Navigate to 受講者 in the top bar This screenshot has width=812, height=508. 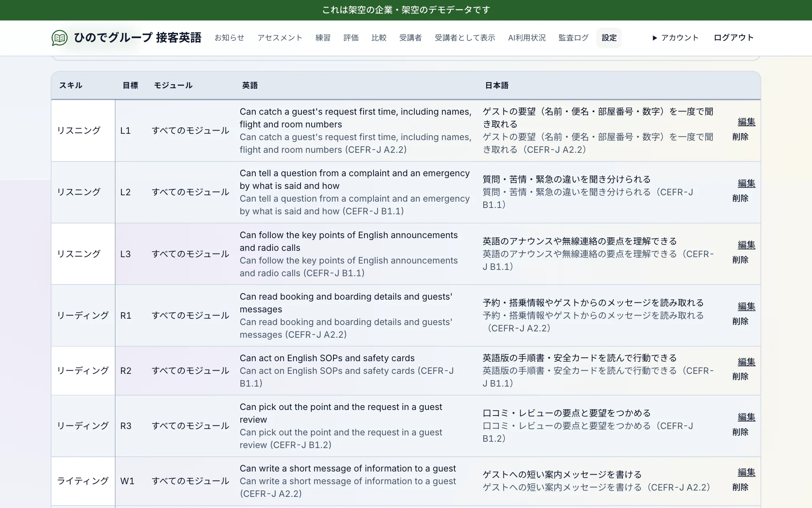coord(410,38)
